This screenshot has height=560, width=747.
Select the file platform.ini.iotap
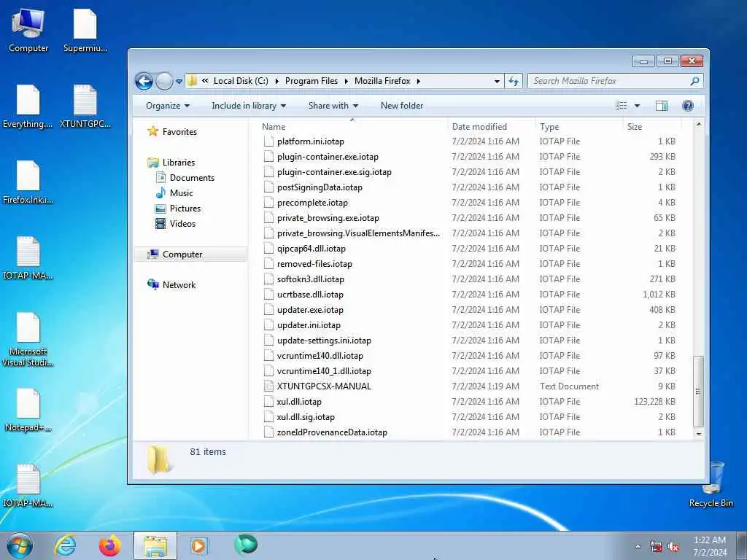[311, 141]
